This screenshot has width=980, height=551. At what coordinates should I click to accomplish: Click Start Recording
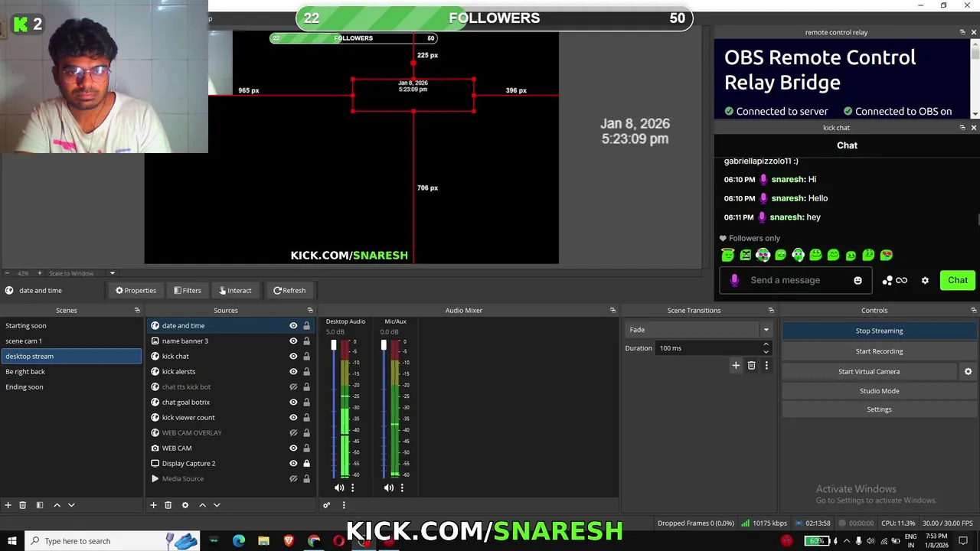click(x=879, y=351)
